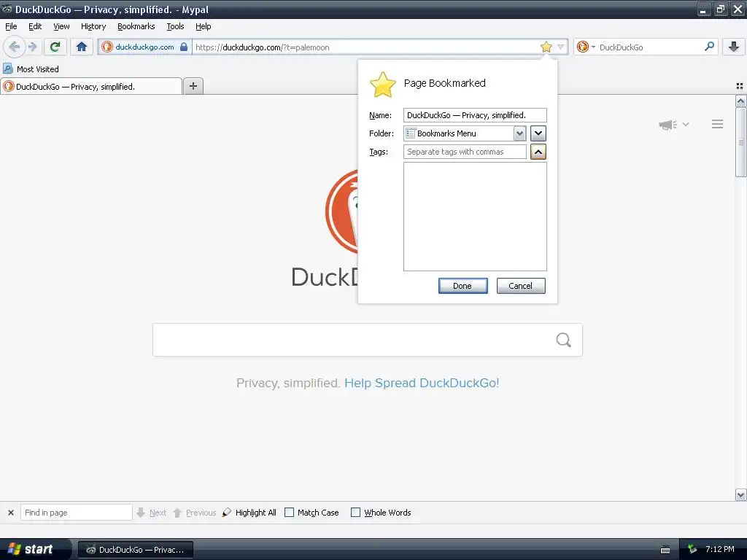The width and height of the screenshot is (747, 560).
Task: Enable the Match Case checkbox
Action: click(289, 513)
